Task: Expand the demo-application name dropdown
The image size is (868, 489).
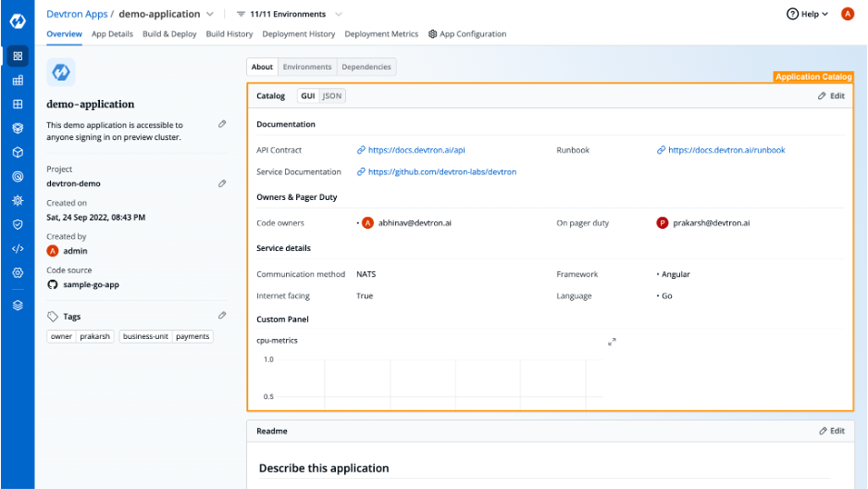Action: tap(210, 14)
